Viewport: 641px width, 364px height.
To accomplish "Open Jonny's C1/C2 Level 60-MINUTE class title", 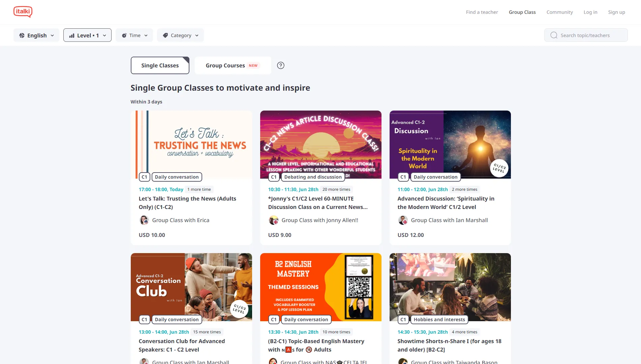I will coord(318,203).
